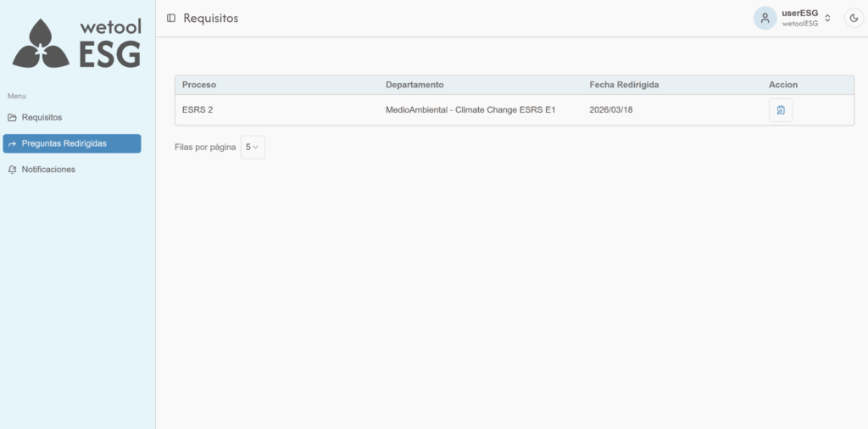
Task: Expand the user menu chevron arrows
Action: pos(827,18)
